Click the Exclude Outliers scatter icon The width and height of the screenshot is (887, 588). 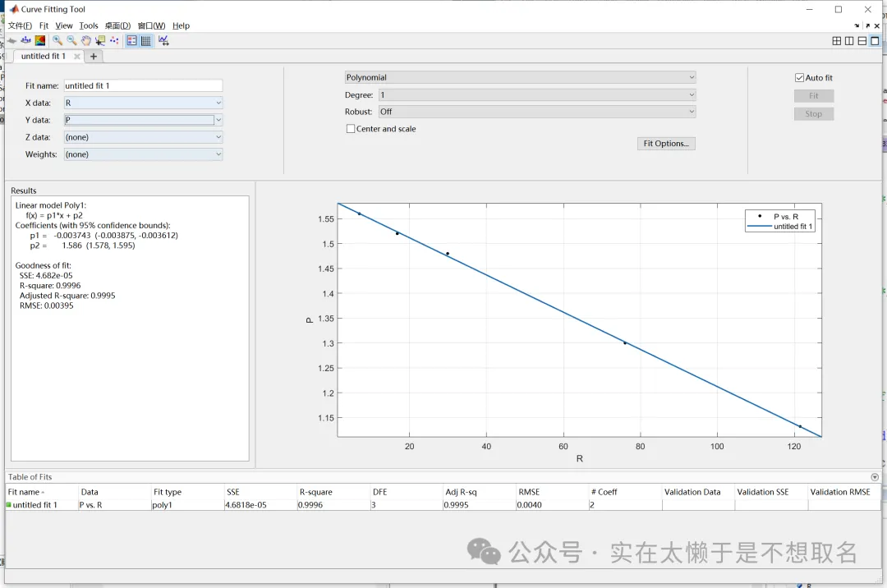113,40
